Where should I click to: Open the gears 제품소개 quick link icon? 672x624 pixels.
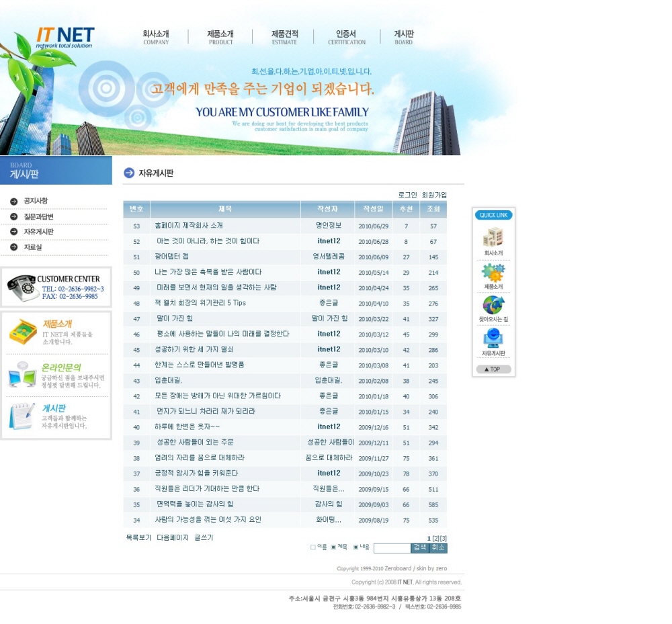pos(493,273)
